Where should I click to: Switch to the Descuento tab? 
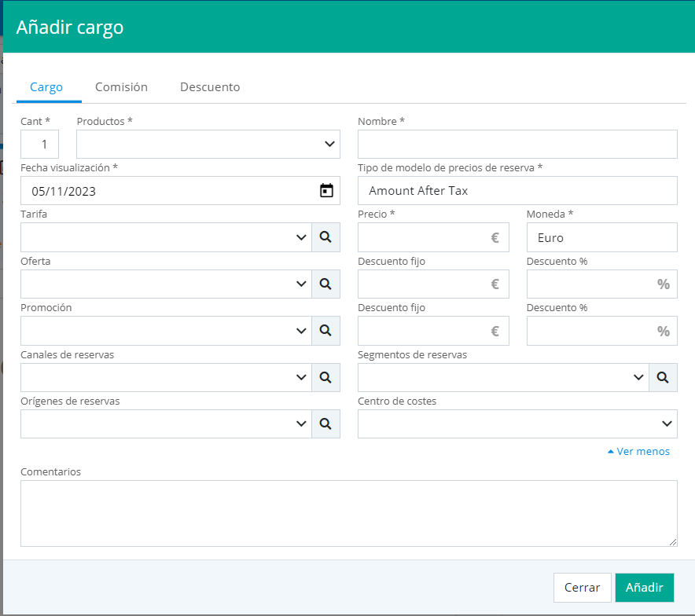pos(210,87)
